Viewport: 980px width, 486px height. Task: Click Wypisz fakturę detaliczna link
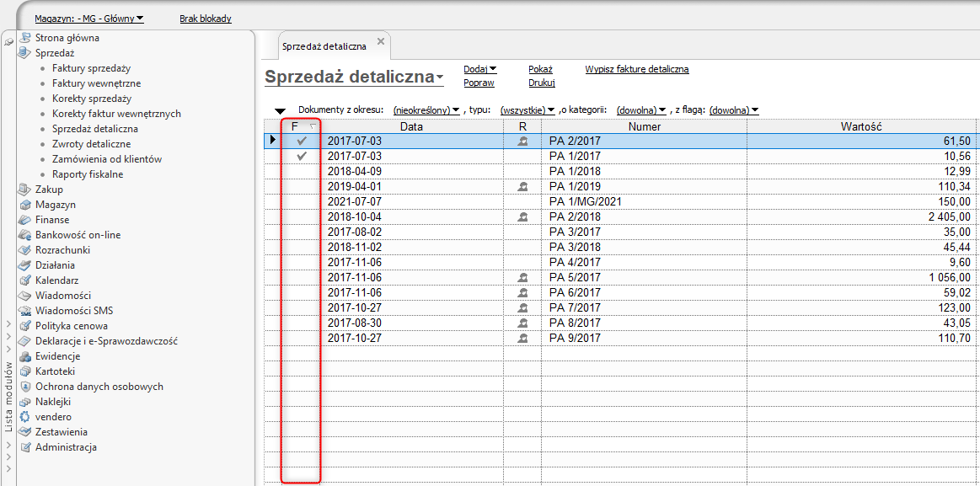(637, 69)
